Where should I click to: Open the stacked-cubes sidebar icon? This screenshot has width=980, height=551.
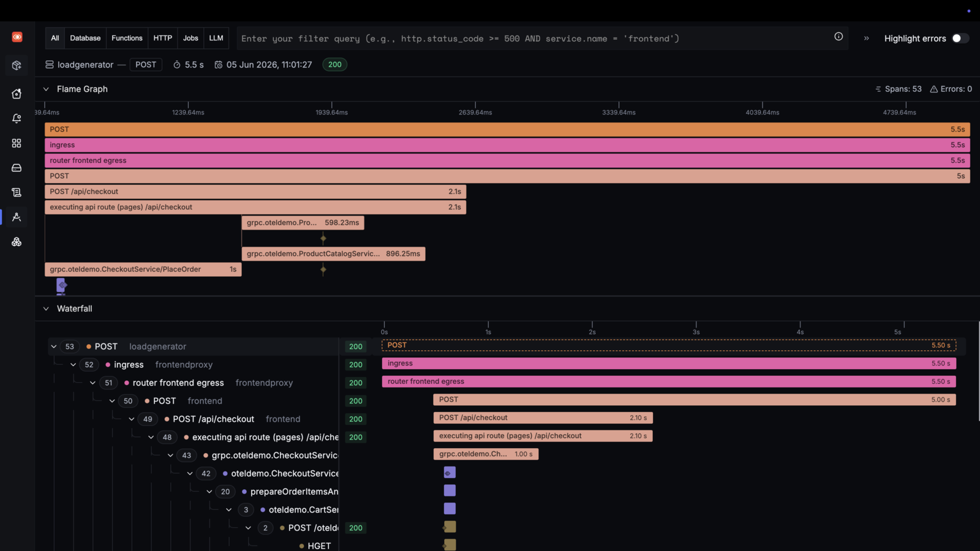tap(17, 242)
